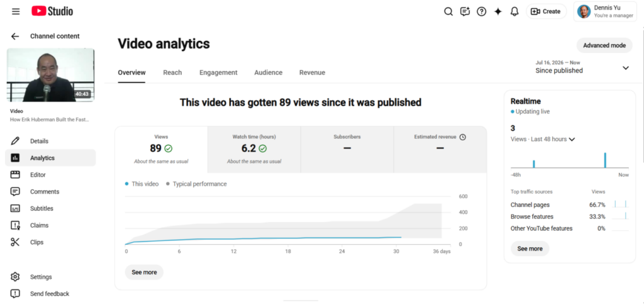Viewport: 644px width, 304px height.
Task: Expand the Since published date range dropdown
Action: point(582,67)
